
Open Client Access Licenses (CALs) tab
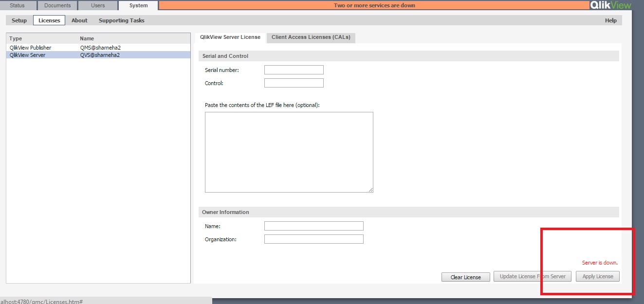coord(311,37)
